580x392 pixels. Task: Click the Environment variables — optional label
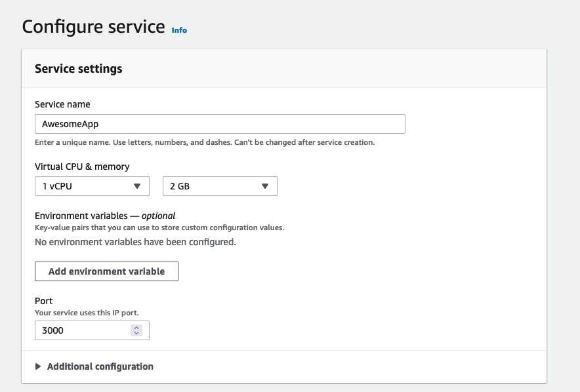(105, 215)
